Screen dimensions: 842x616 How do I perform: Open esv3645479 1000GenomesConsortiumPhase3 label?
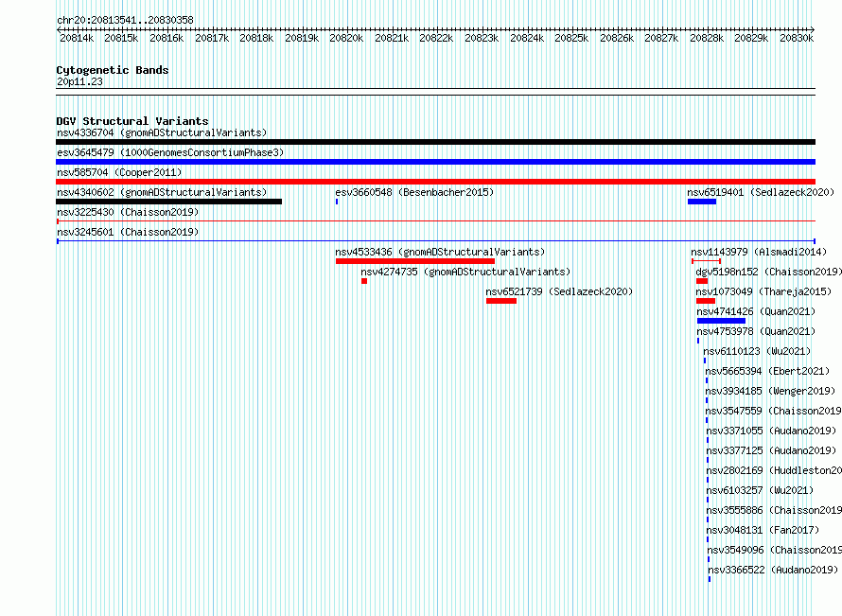tap(170, 152)
